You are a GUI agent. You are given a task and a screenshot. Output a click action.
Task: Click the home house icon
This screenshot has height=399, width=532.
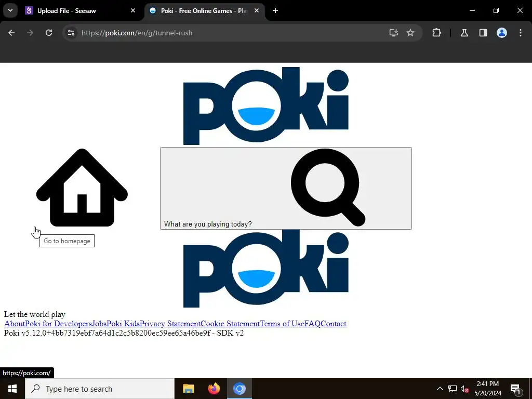82,188
